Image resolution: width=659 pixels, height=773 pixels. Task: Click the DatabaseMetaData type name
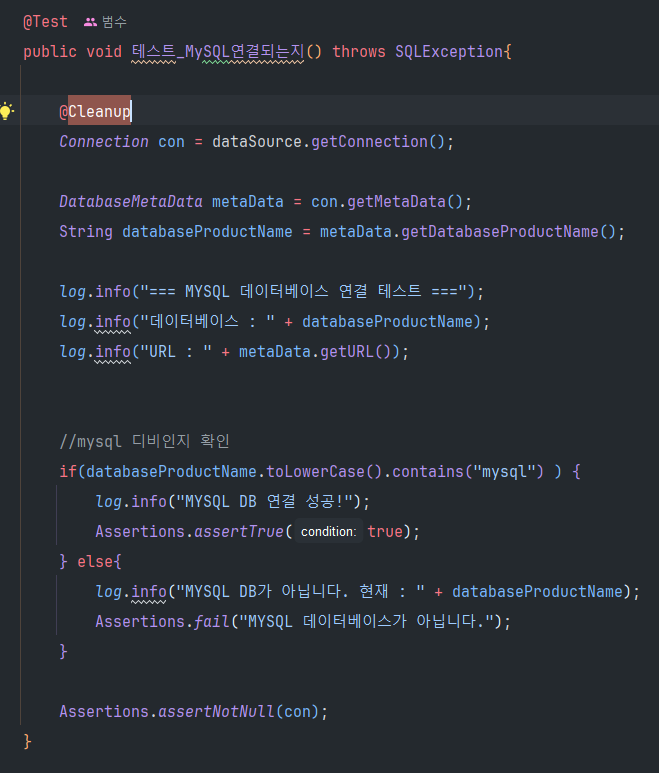(130, 201)
